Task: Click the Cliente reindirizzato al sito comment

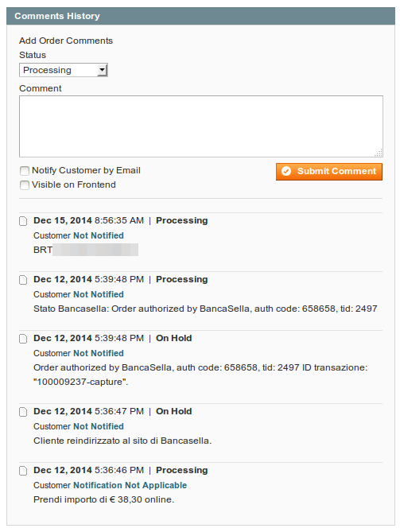Action: [122, 441]
